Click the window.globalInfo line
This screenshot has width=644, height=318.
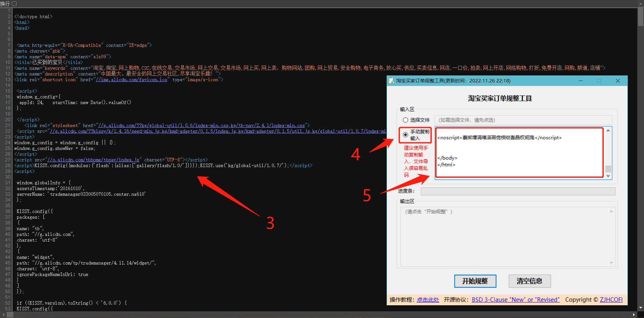(44, 183)
